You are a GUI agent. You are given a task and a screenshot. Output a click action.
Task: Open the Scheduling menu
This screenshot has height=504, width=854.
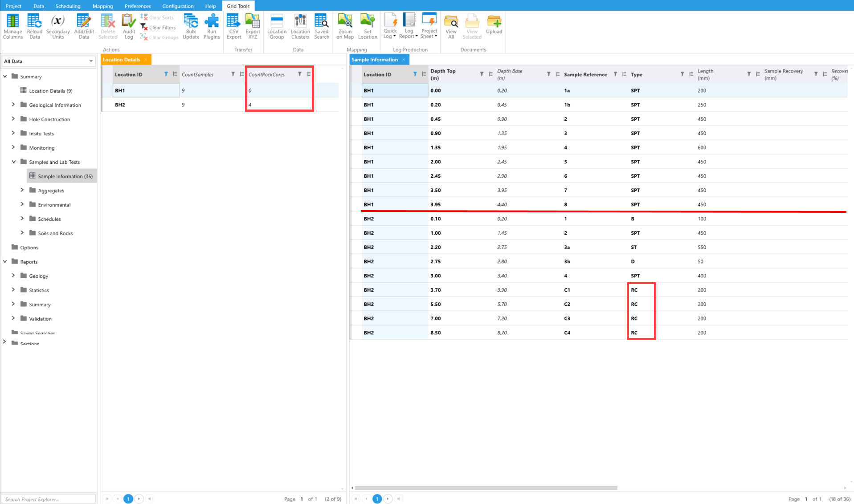[68, 6]
